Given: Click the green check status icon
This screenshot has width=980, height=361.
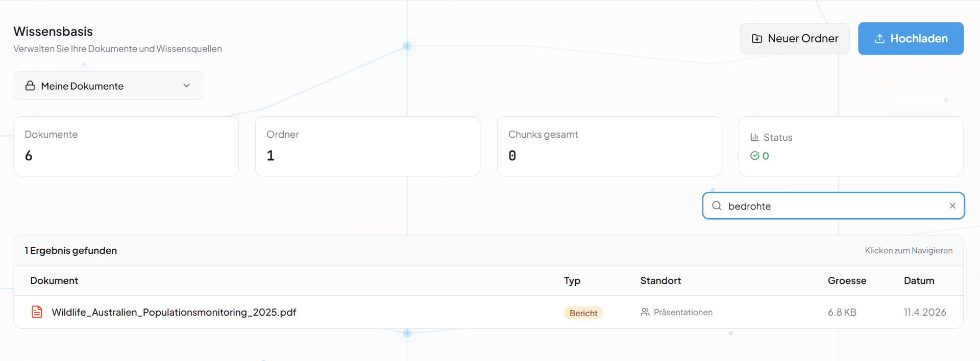Looking at the screenshot, I should point(754,156).
